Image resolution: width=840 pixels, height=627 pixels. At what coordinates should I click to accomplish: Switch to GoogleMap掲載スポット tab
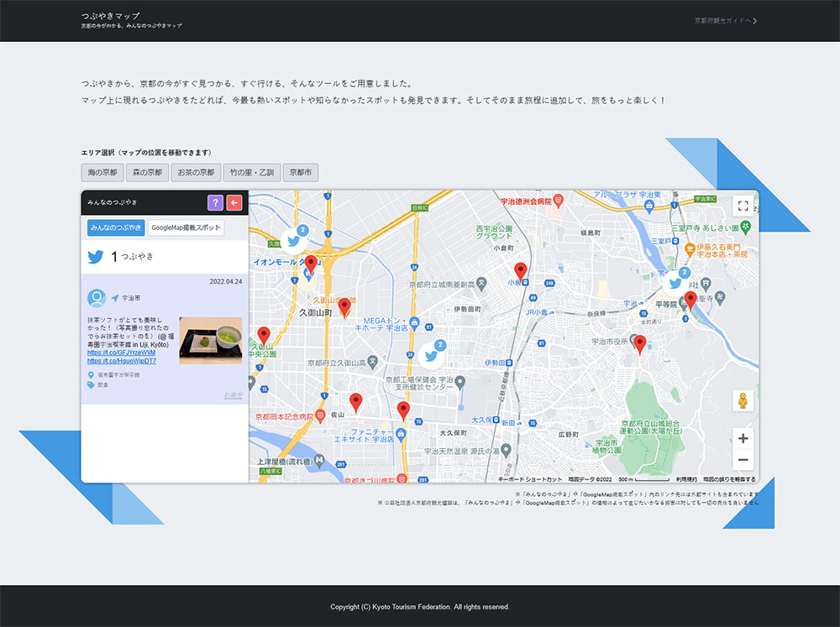(186, 227)
